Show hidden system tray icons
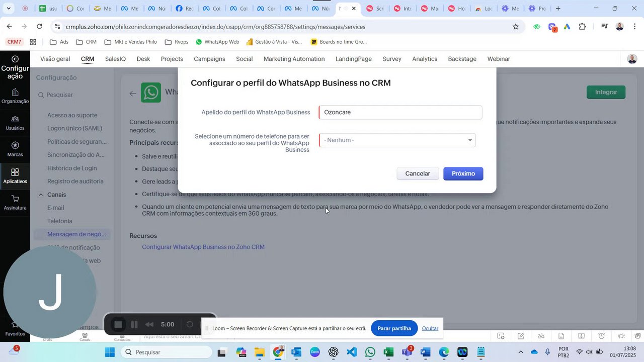The height and width of the screenshot is (362, 644). pos(521,352)
